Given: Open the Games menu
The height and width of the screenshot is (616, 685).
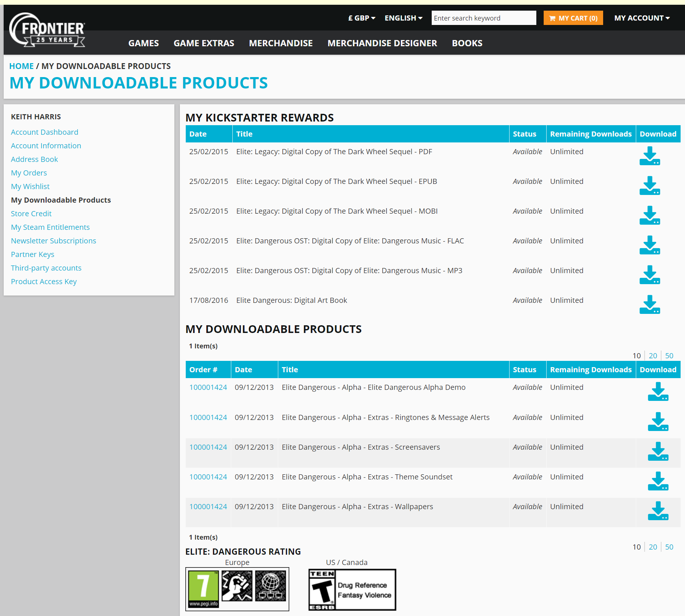Looking at the screenshot, I should click(x=144, y=43).
